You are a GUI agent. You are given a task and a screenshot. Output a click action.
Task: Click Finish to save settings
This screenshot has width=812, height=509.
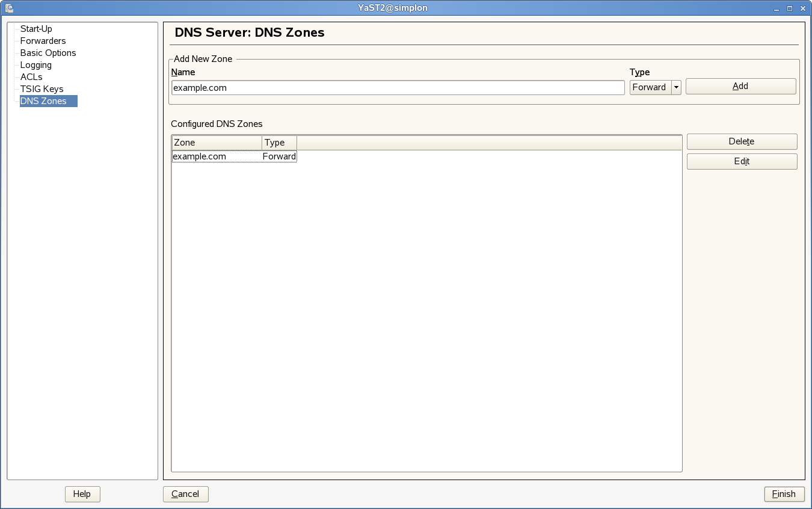(784, 494)
